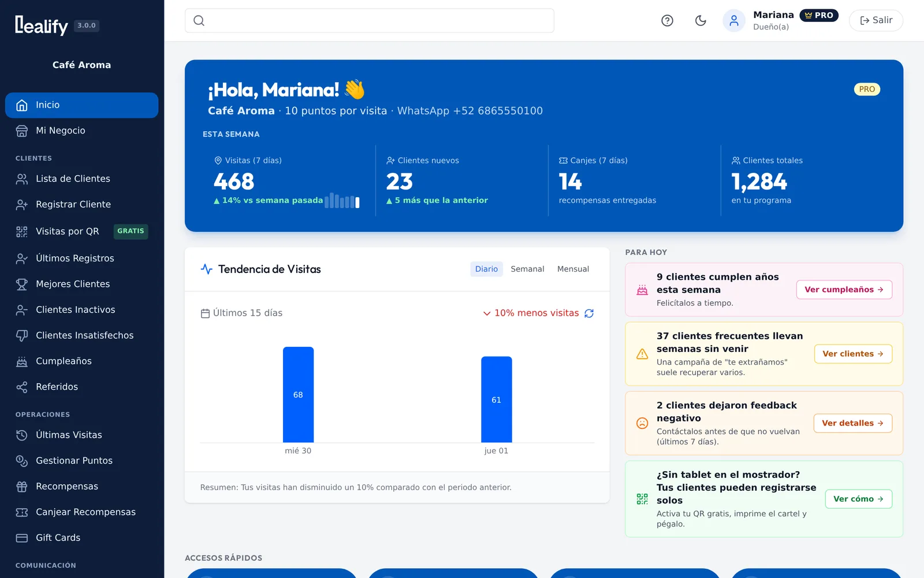This screenshot has height=578, width=924.
Task: Click the PRO badge in the greeting banner
Action: pyautogui.click(x=867, y=90)
